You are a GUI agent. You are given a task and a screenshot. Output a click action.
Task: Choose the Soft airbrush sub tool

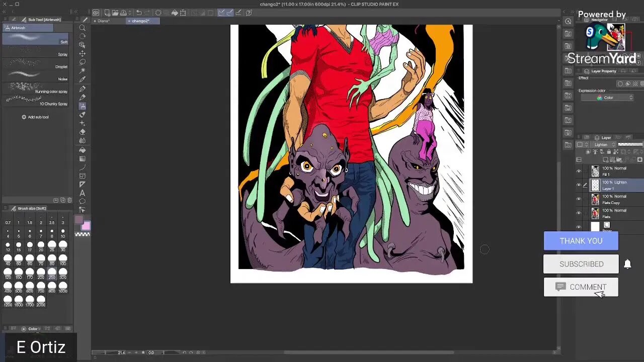point(35,39)
